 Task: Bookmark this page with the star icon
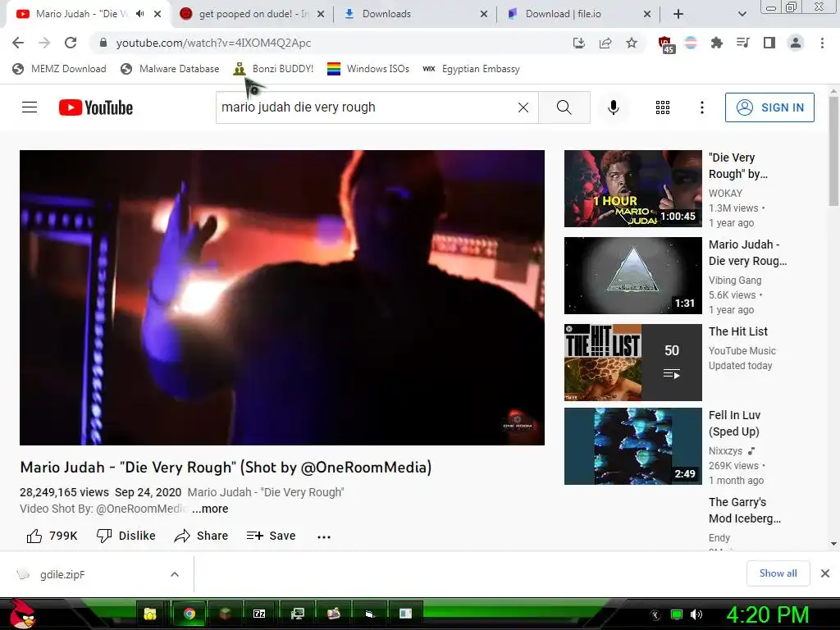tap(632, 43)
